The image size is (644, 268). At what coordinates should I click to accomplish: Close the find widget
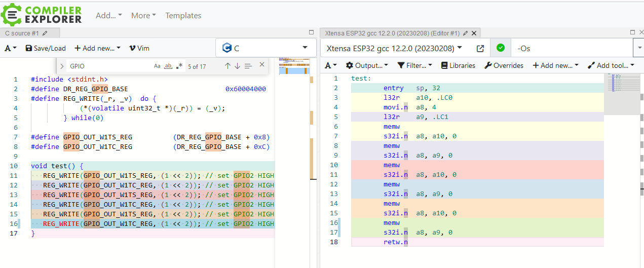point(262,65)
